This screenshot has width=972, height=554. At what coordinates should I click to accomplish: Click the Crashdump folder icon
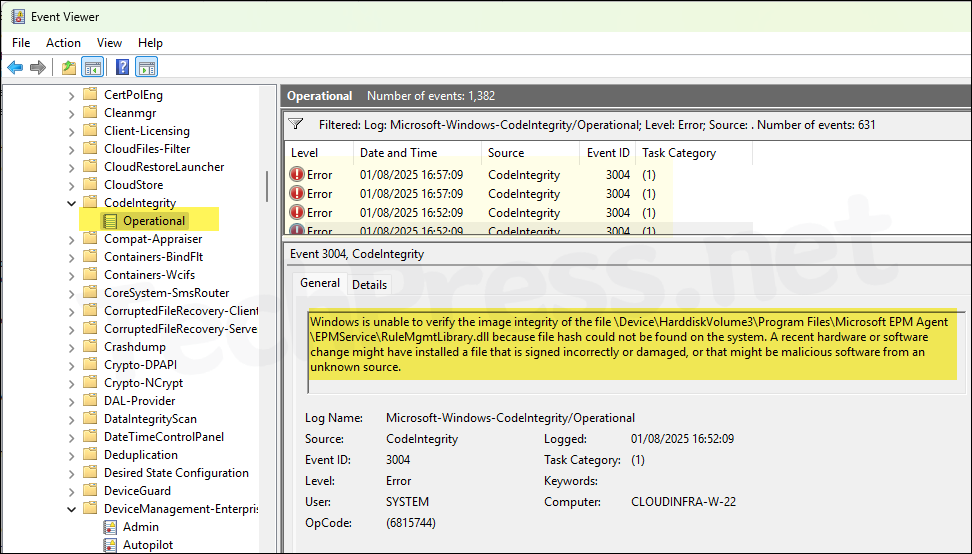[91, 346]
